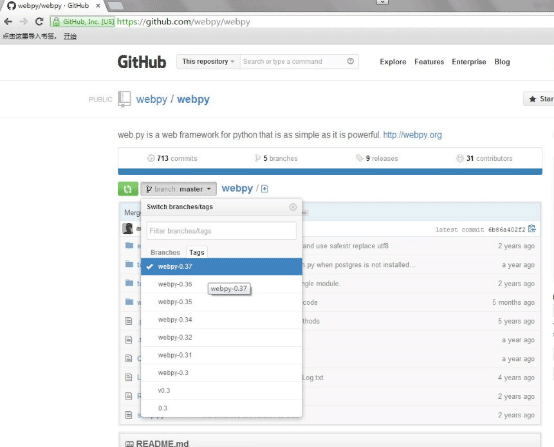This screenshot has width=554, height=447.
Task: Open the http://webpy.org link
Action: [412, 135]
